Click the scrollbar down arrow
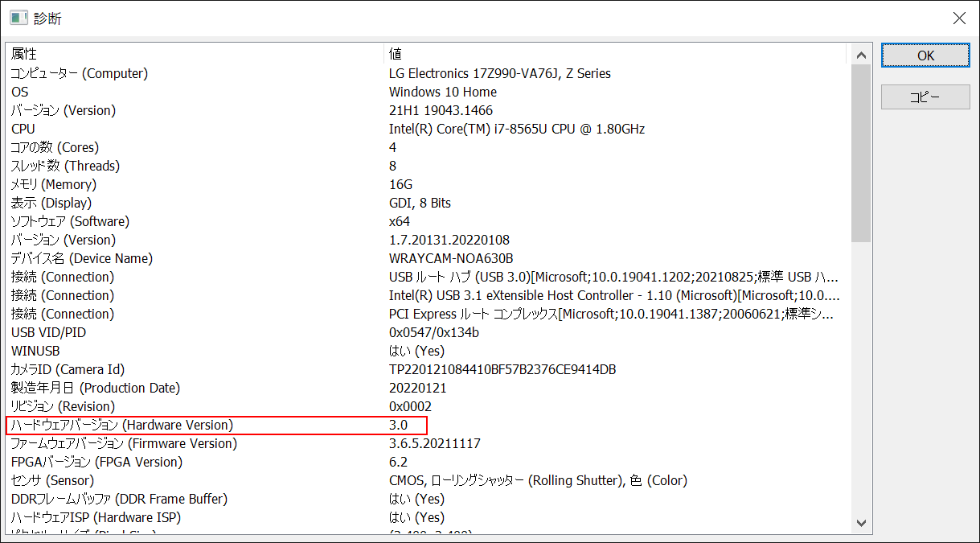Screen dimensions: 980x543 (861, 522)
